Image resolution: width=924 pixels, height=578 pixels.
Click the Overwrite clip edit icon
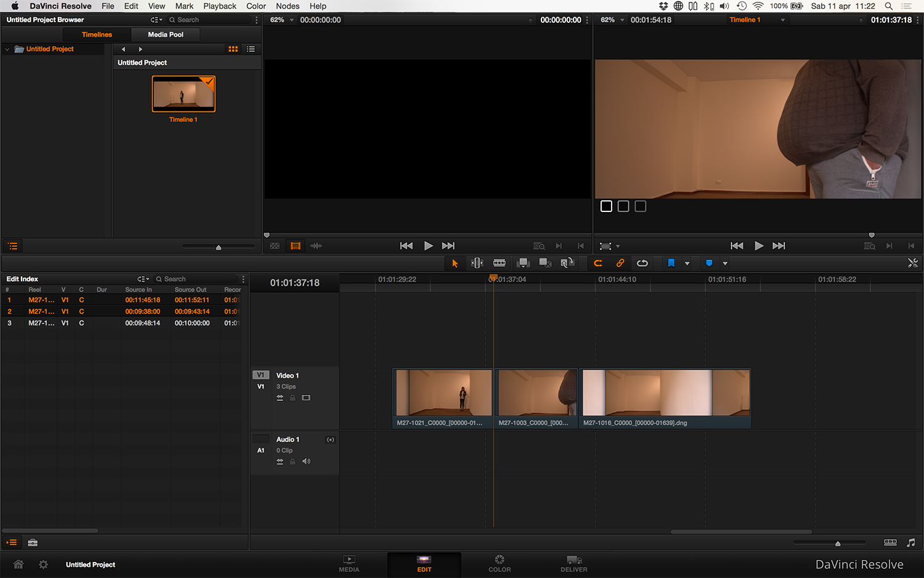coord(545,263)
